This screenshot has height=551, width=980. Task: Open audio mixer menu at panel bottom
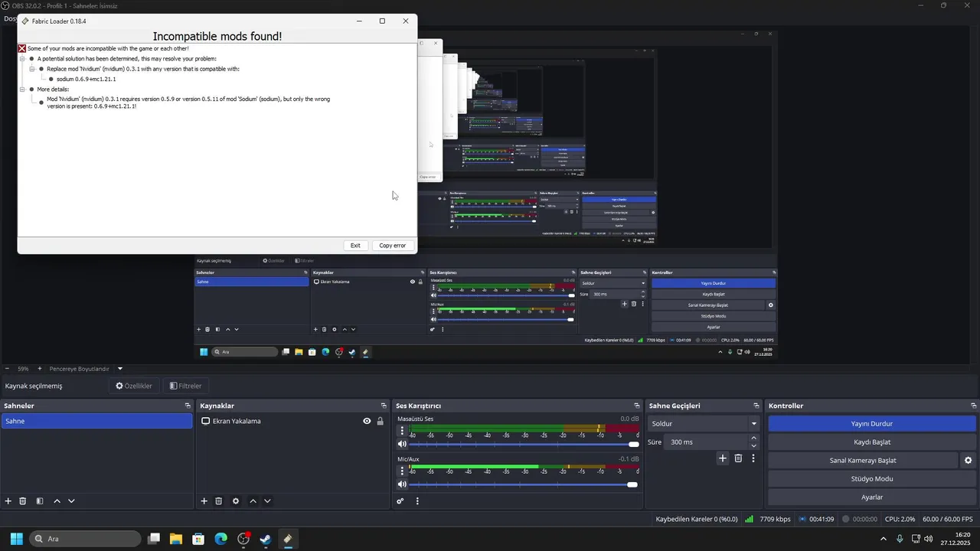click(417, 501)
